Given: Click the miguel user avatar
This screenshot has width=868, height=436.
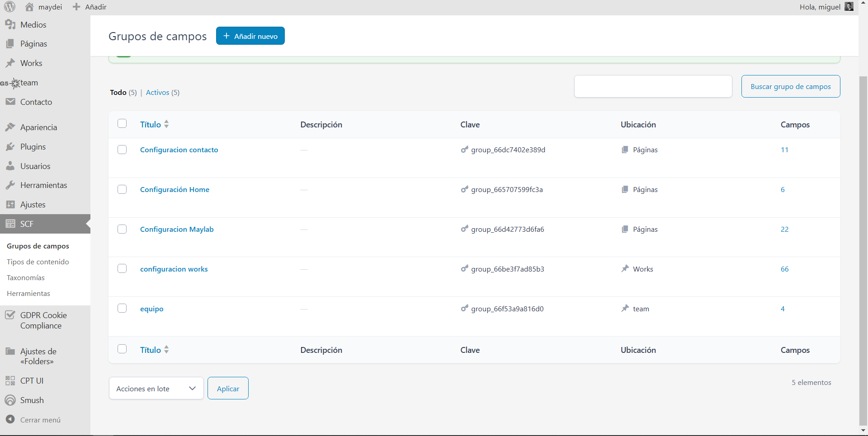Looking at the screenshot, I should coord(849,7).
